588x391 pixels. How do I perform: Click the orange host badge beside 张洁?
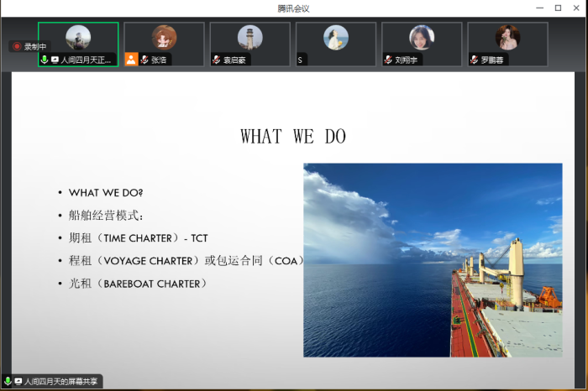[131, 60]
